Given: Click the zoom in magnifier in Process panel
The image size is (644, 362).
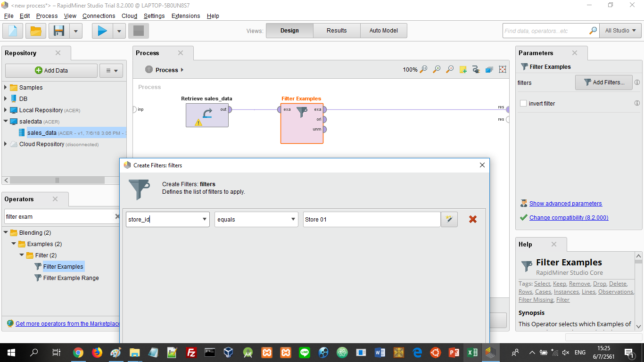Looking at the screenshot, I should (x=437, y=69).
